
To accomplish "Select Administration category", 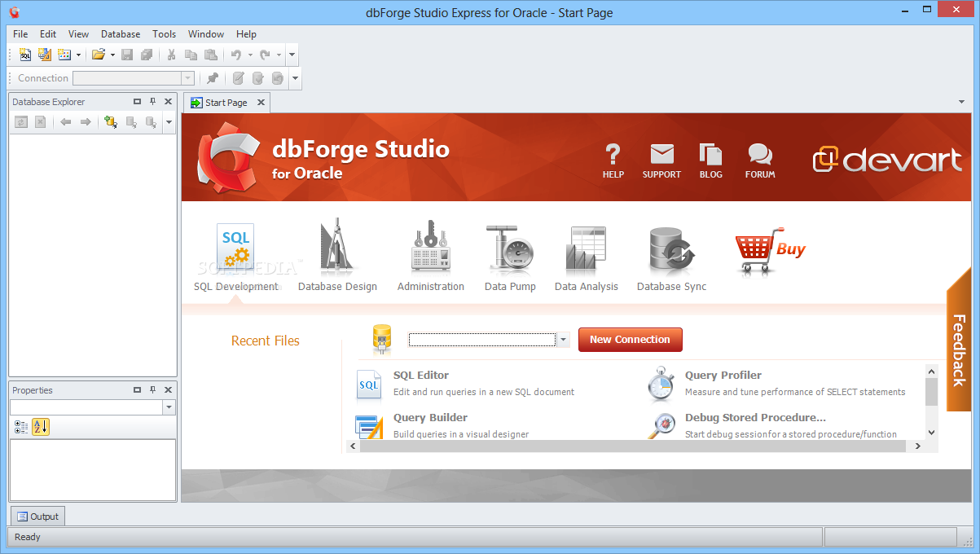I will [x=431, y=256].
